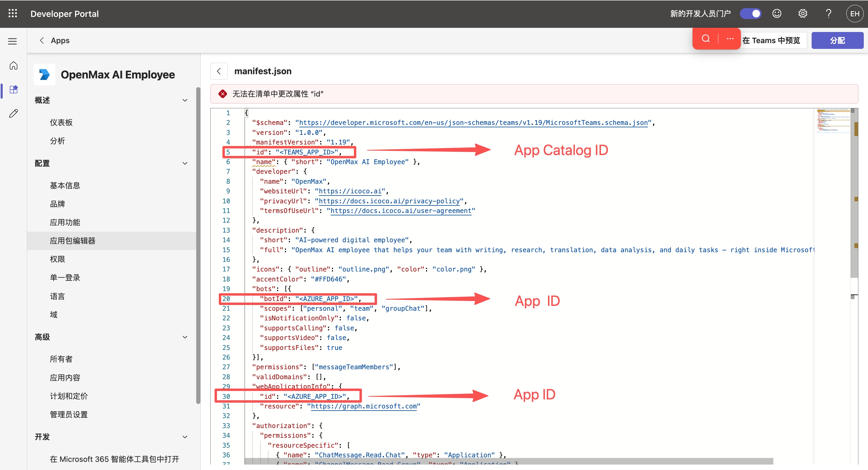The width and height of the screenshot is (868, 470).
Task: Preview the app in Teams
Action: click(771, 40)
